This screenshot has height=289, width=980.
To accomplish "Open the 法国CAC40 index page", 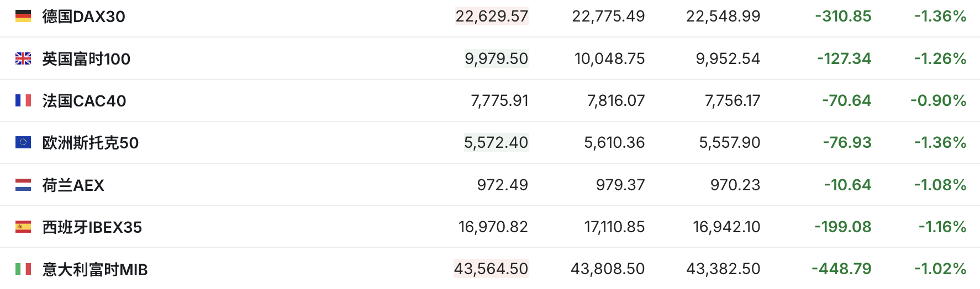I will tap(85, 101).
